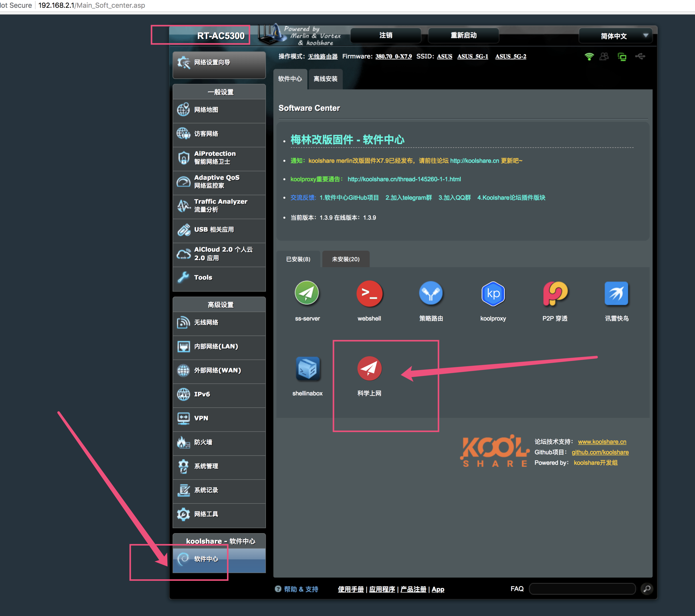Click the ASUS_5G-2 SSID link
695x616 pixels.
[510, 56]
